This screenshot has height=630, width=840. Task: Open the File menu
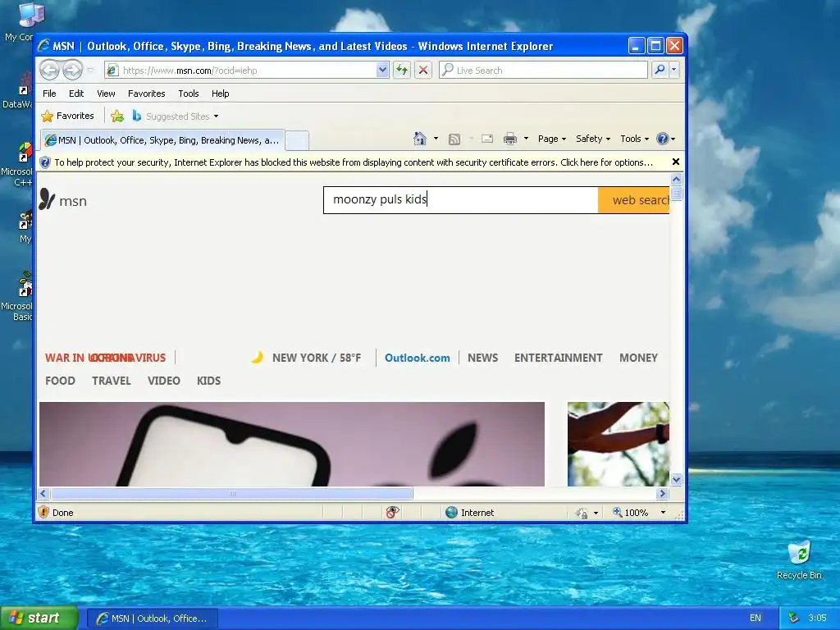(49, 94)
